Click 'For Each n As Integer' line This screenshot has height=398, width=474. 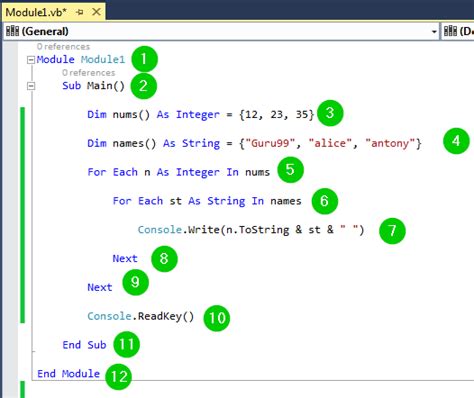[x=178, y=172]
